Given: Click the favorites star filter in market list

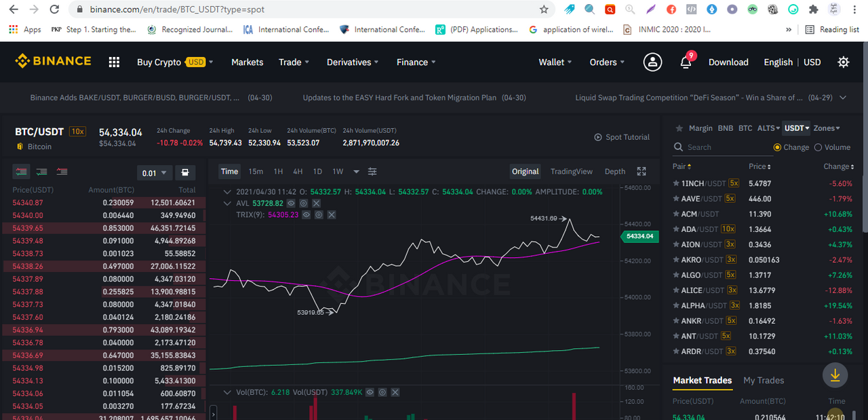Looking at the screenshot, I should (678, 128).
